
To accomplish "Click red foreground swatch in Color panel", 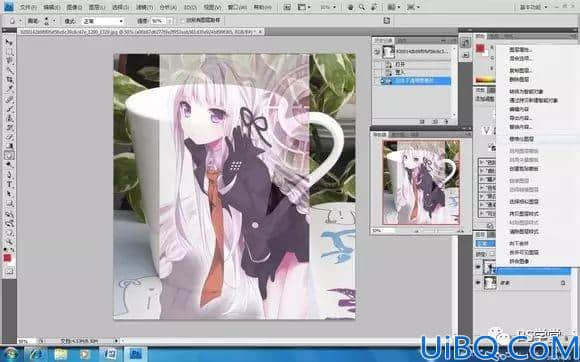I will [480, 48].
